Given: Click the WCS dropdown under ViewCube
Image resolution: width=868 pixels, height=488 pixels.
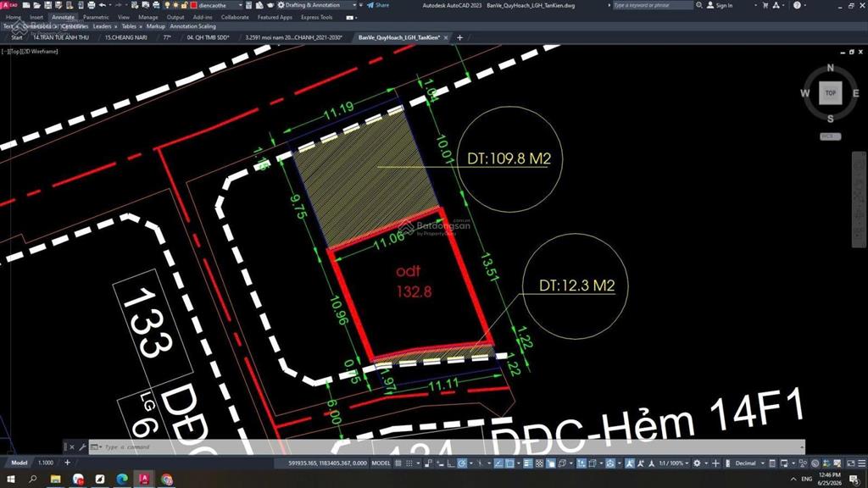Looking at the screenshot, I should tap(831, 136).
